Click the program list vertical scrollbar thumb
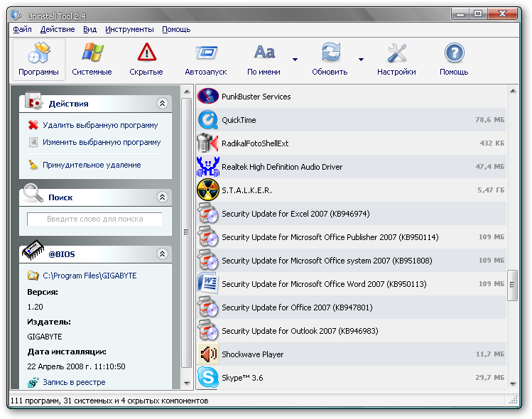This screenshot has width=532, height=419. [513, 285]
